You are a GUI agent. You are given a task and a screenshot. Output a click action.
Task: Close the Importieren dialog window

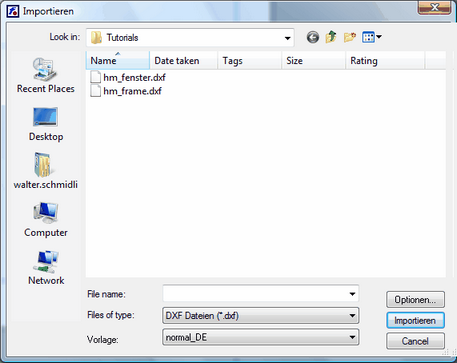pos(434,7)
